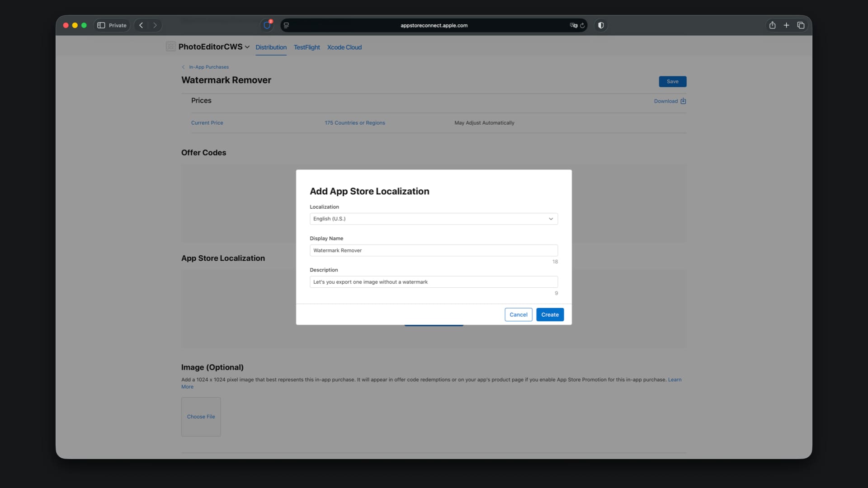The image size is (868, 488).
Task: Click the Display Name input field
Action: click(x=433, y=250)
